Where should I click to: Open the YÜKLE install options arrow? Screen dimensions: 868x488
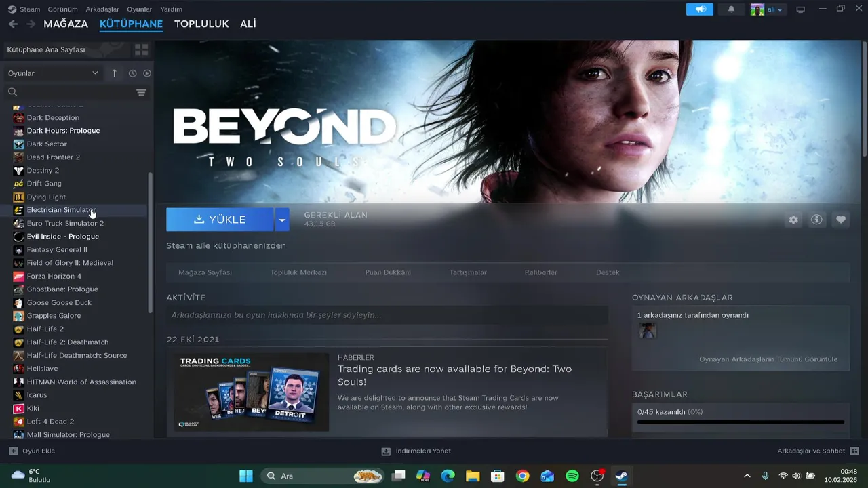(282, 220)
